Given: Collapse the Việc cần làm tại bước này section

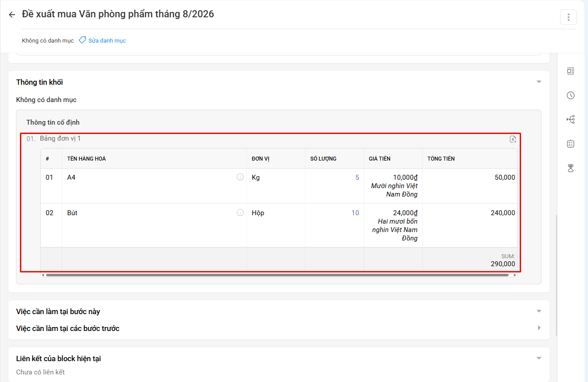Looking at the screenshot, I should [539, 311].
